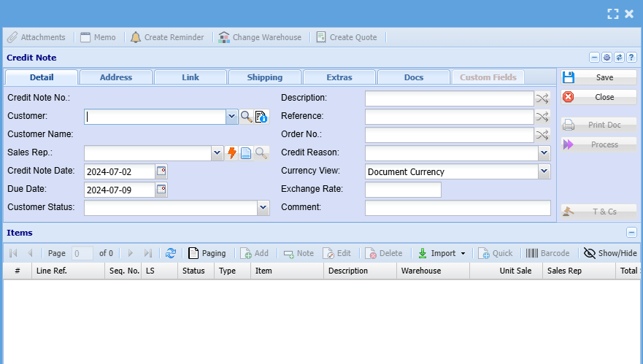
Task: Click the shuffle icon next to Description
Action: coord(542,98)
